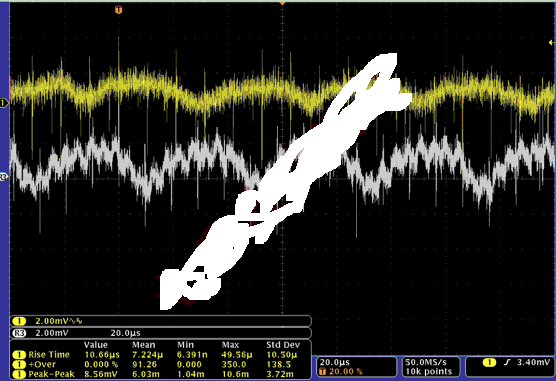
Task: Click the rising edge trigger slope icon
Action: click(x=507, y=363)
